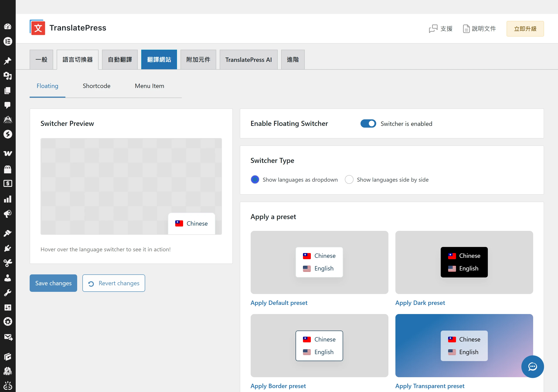Click the Chinese switcher in the preview
Viewport: 558px width, 392px height.
(192, 224)
